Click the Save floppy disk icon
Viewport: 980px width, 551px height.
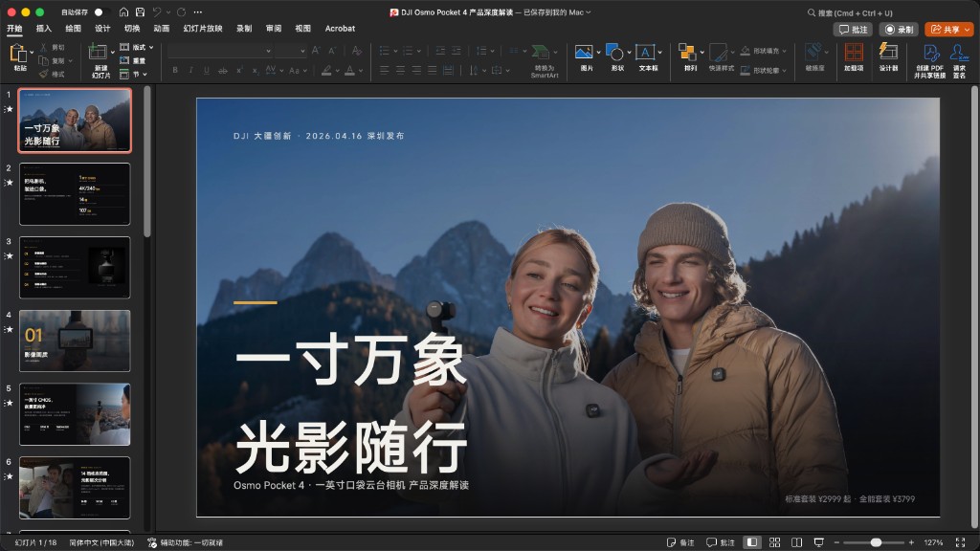[x=140, y=12]
